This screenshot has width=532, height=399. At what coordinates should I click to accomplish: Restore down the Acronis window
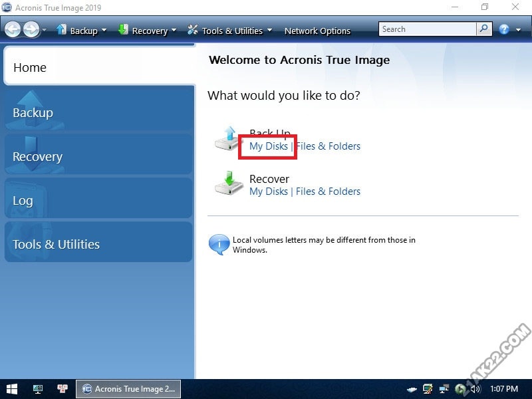coord(485,7)
